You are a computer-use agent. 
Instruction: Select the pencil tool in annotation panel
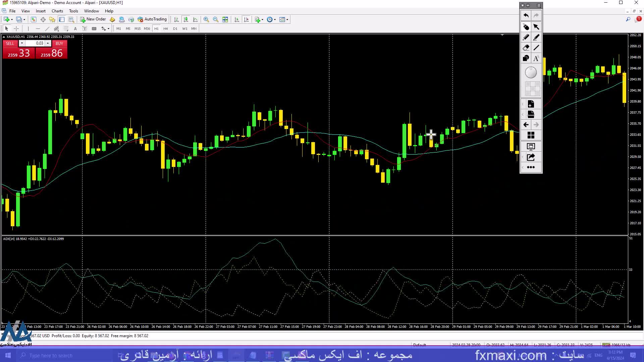pos(526,38)
